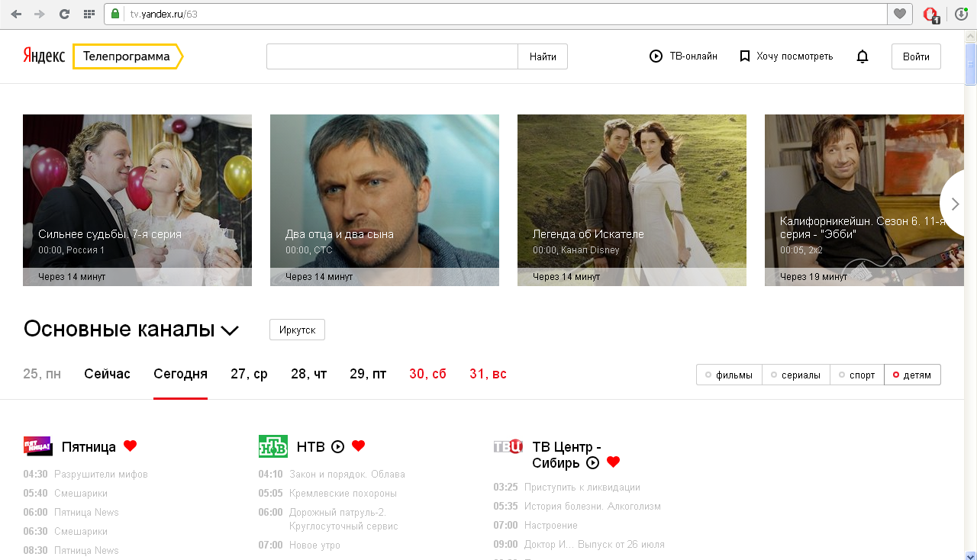Image resolution: width=977 pixels, height=560 pixels.
Task: Play ТВ Центр - Сибирь online icon
Action: click(x=592, y=462)
